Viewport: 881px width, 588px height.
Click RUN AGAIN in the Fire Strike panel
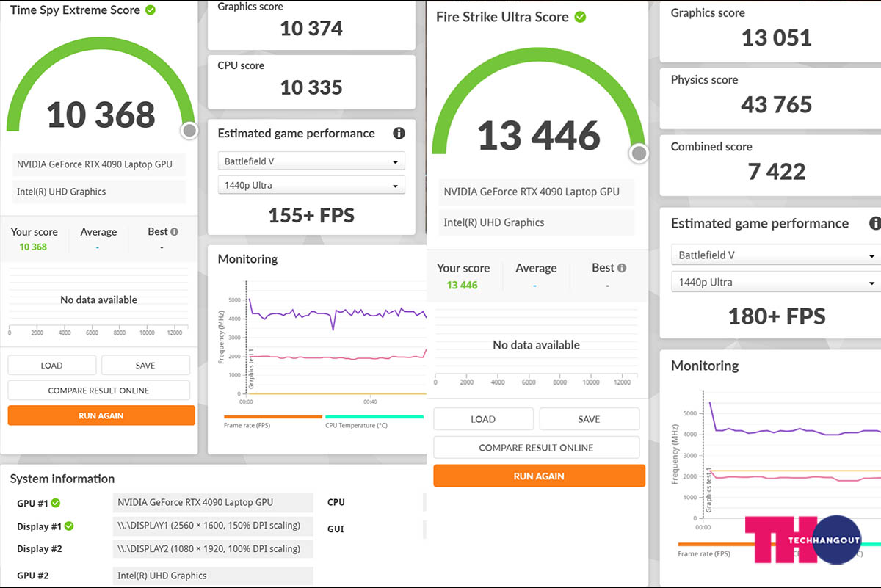point(540,476)
